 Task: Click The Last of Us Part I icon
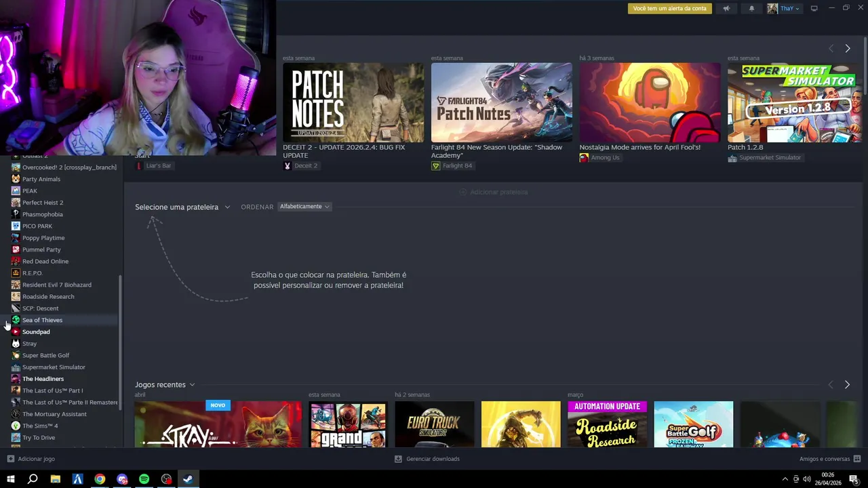coord(16,390)
